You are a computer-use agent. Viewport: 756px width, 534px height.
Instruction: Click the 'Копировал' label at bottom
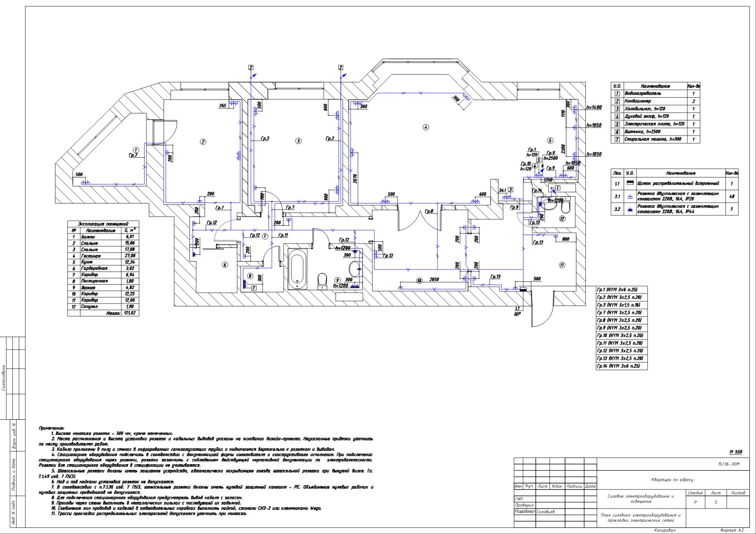coord(664,531)
